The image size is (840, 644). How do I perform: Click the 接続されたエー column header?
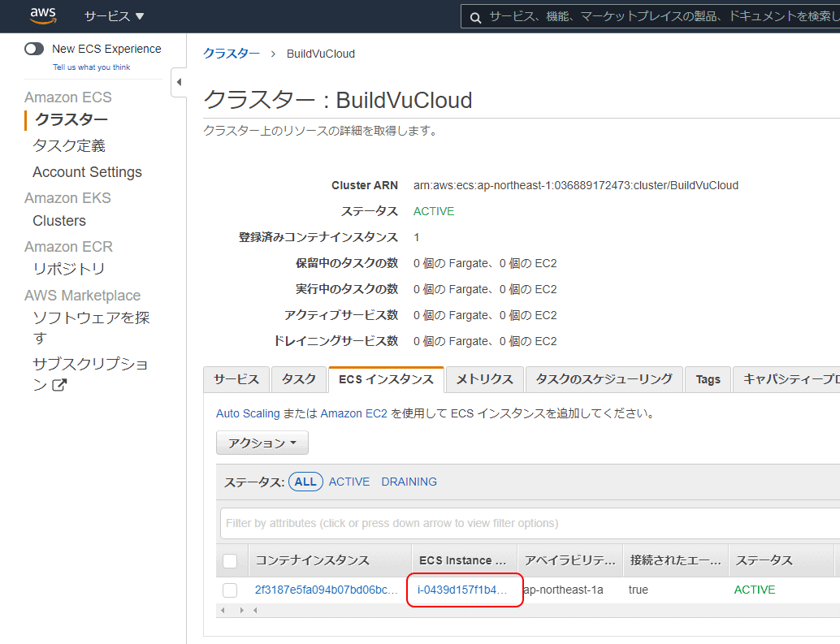click(676, 560)
